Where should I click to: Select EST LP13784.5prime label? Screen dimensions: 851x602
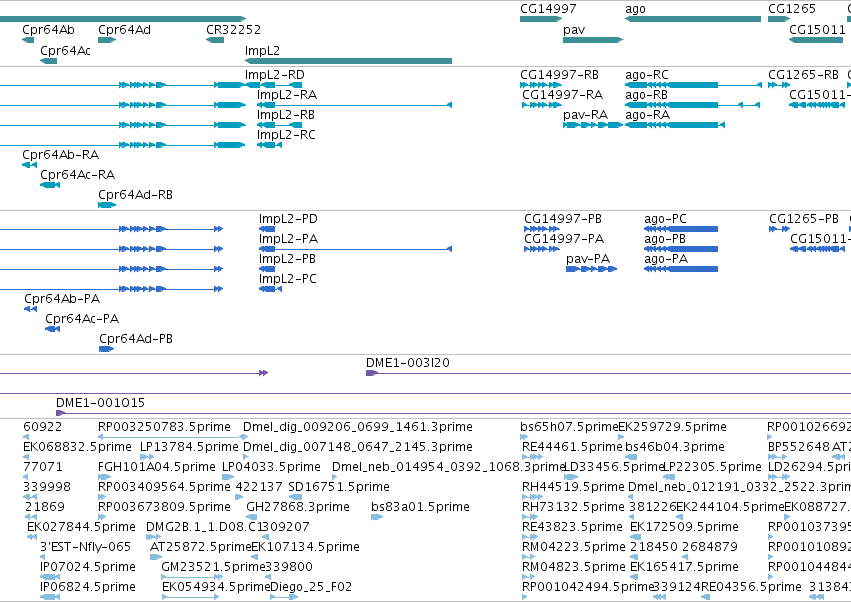point(189,447)
